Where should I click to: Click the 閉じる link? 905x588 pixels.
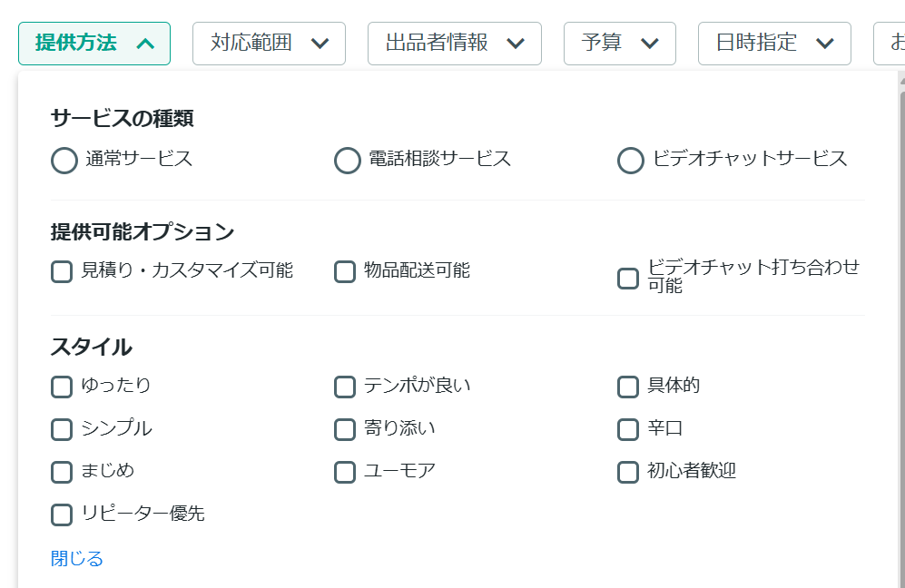77,559
